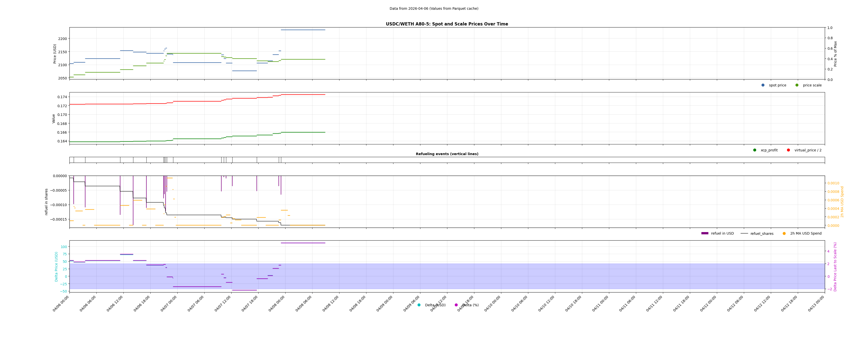The height and width of the screenshot is (344, 868).
Task: Click the Data from 2026-04-06 header text
Action: point(434,9)
